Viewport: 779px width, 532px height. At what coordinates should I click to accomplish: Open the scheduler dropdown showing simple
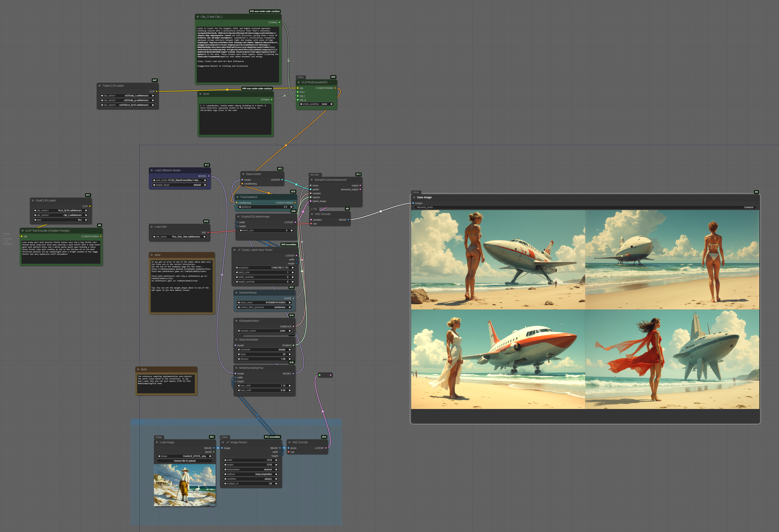[264, 350]
